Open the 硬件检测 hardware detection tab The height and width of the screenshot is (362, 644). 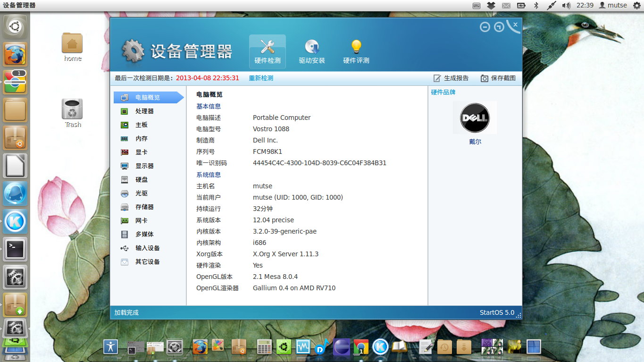point(268,51)
